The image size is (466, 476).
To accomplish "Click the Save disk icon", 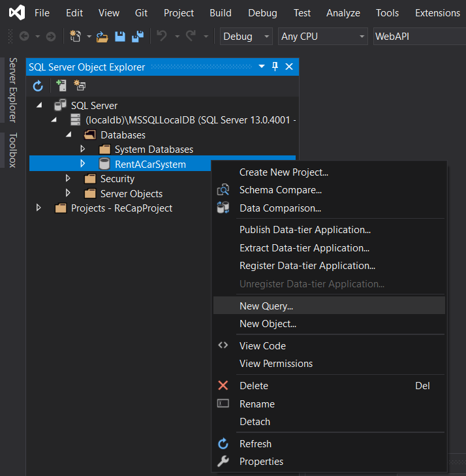I will pyautogui.click(x=120, y=37).
